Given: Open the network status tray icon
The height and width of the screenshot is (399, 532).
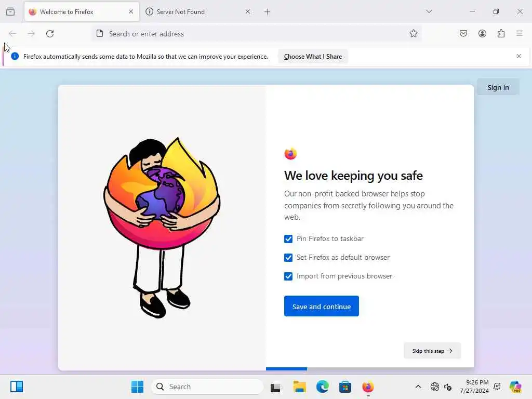Looking at the screenshot, I should (435, 387).
